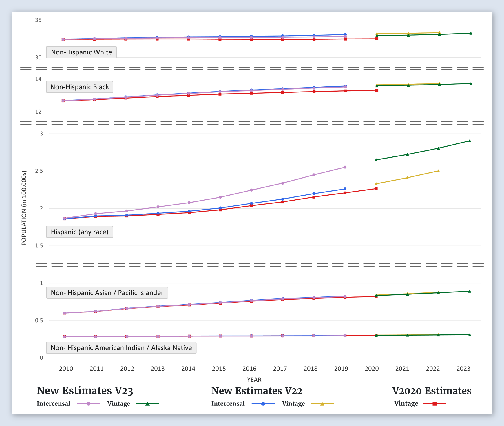Viewport: 504px width, 426px height.
Task: Click the 'POPULATION (in 100,000s)' axis title
Action: point(24,208)
